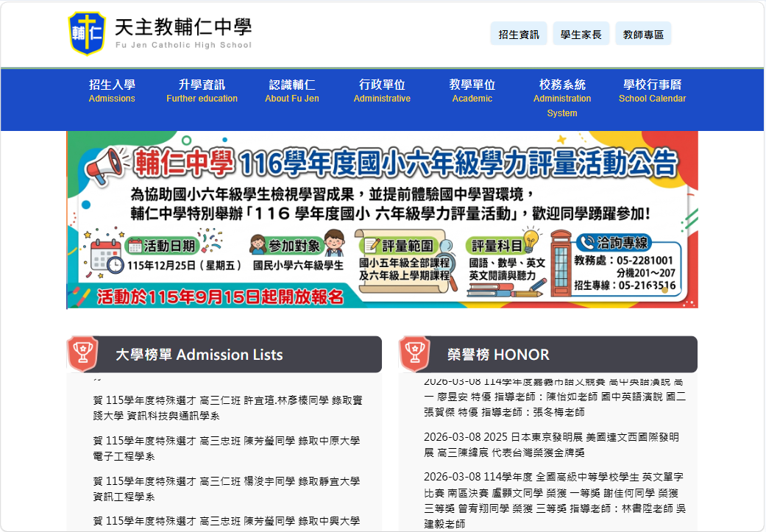Click the 天主教輔仁中學 school name title
The width and height of the screenshot is (766, 532).
point(183,27)
